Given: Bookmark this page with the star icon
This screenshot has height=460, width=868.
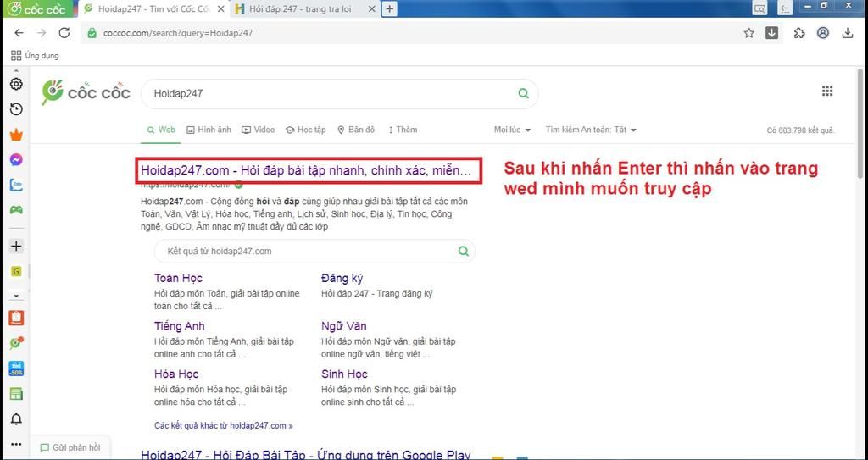Looking at the screenshot, I should click(x=749, y=33).
